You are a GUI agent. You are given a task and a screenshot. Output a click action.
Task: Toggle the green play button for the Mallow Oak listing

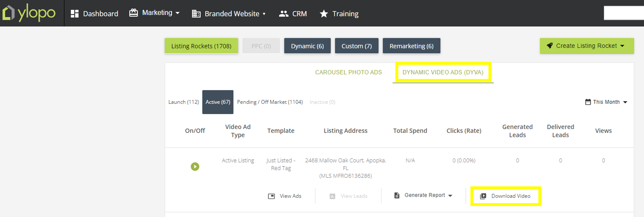click(x=195, y=166)
